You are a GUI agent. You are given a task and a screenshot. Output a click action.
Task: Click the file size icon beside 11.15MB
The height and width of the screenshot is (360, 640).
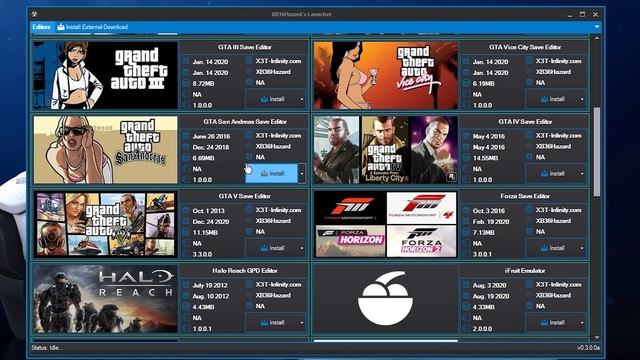[x=186, y=232]
